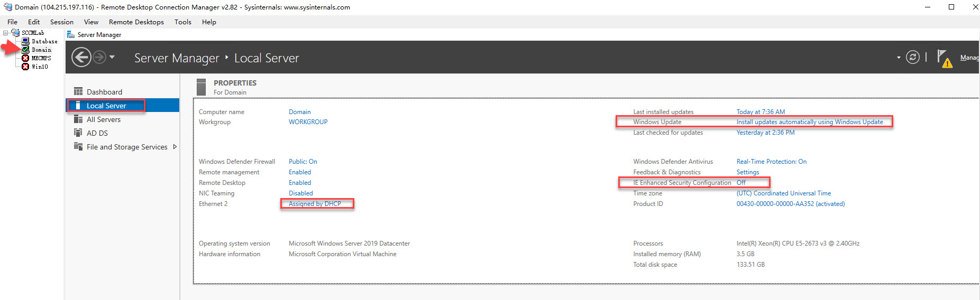Open the AD DS role page
The width and height of the screenshot is (980, 300).
tap(97, 133)
